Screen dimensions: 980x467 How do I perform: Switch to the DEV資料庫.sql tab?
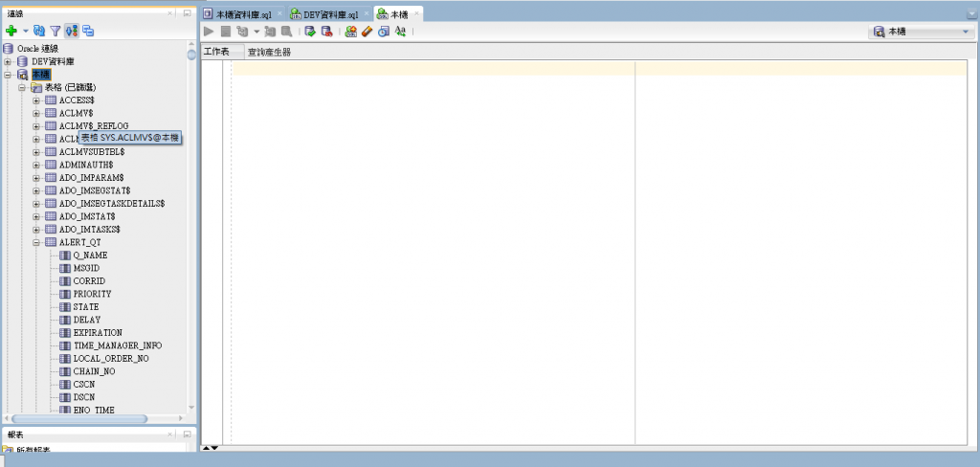pyautogui.click(x=331, y=13)
